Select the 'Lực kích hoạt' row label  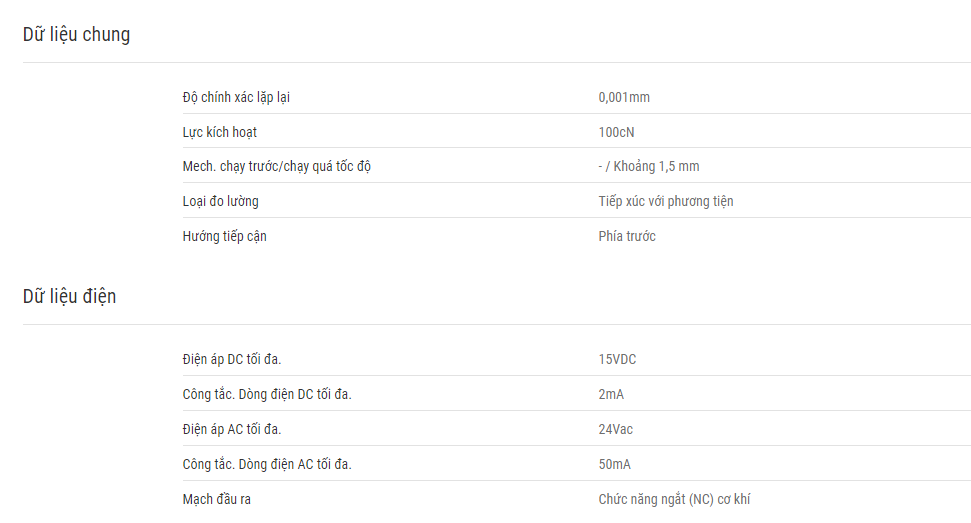(219, 132)
